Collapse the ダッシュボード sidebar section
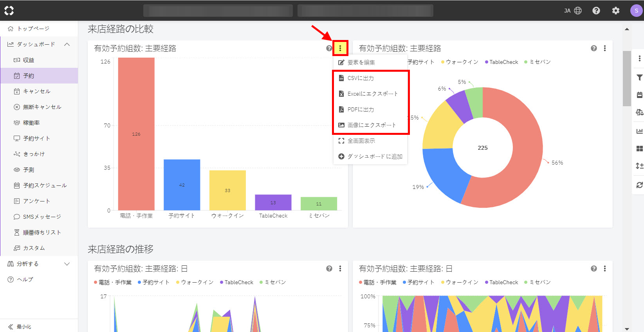Screen dimensions: 644x332 pos(67,44)
